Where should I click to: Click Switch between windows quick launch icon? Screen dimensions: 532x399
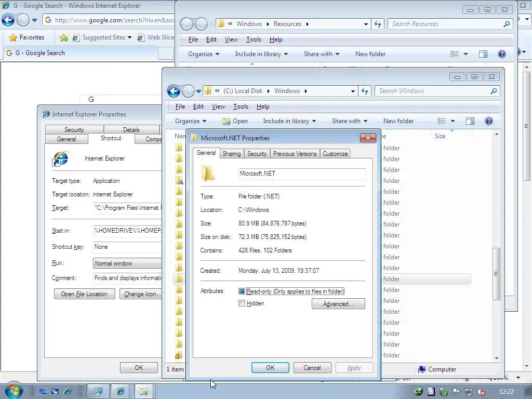55,391
